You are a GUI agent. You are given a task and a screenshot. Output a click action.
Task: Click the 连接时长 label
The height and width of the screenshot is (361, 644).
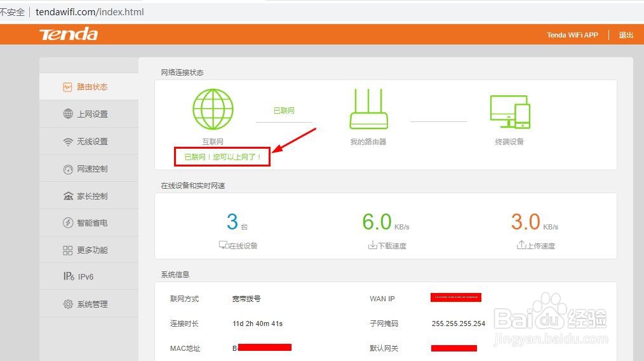(x=184, y=324)
